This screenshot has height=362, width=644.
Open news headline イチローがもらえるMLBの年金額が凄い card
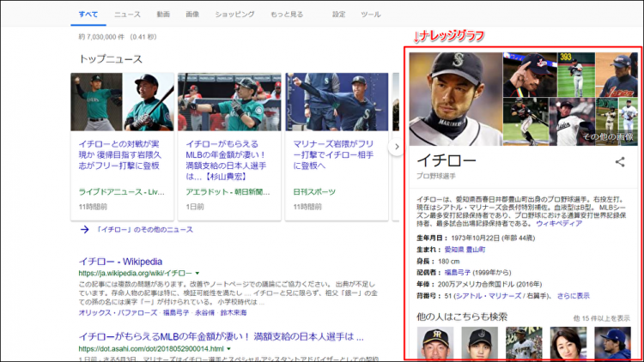point(227,160)
